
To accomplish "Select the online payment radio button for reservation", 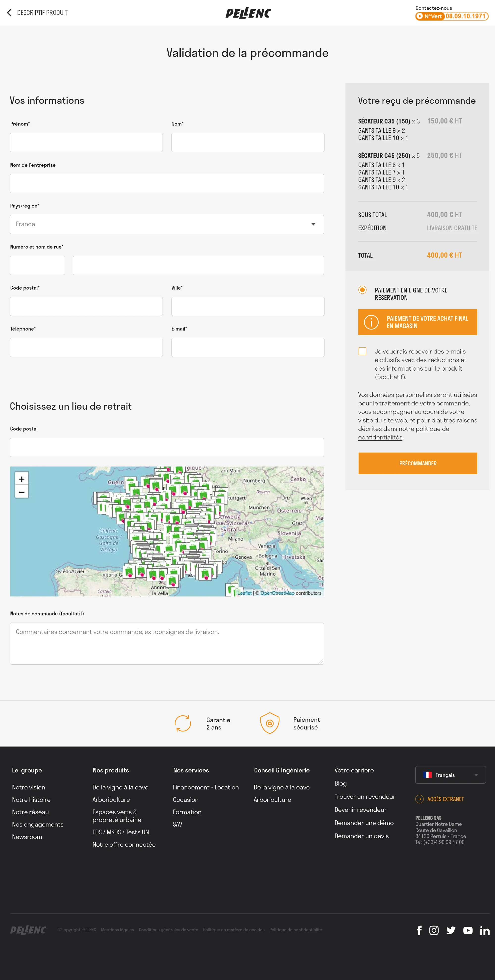I will (362, 290).
